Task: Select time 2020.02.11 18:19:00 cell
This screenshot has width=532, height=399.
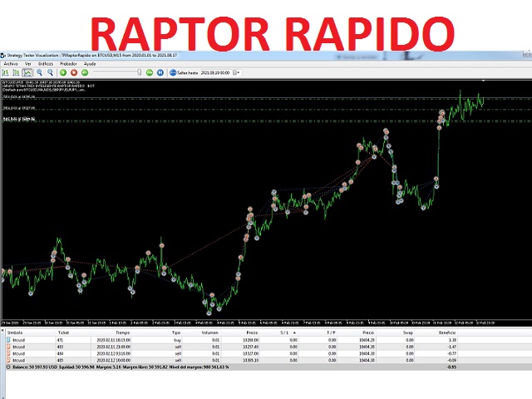Action: tap(113, 340)
